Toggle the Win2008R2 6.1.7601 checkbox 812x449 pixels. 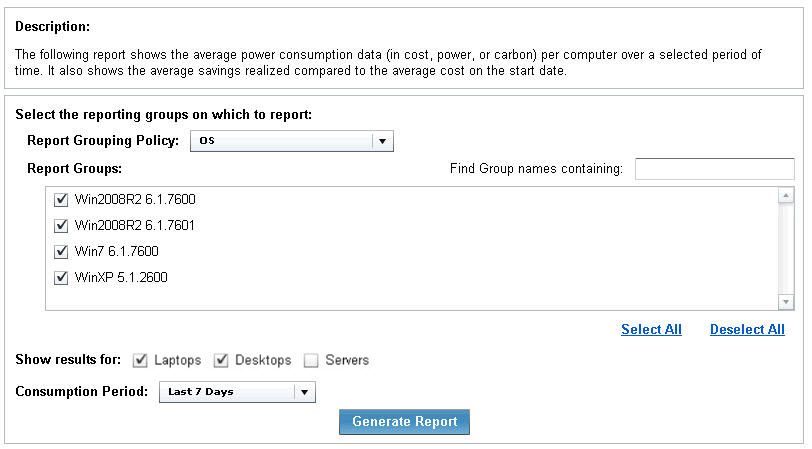(x=62, y=226)
